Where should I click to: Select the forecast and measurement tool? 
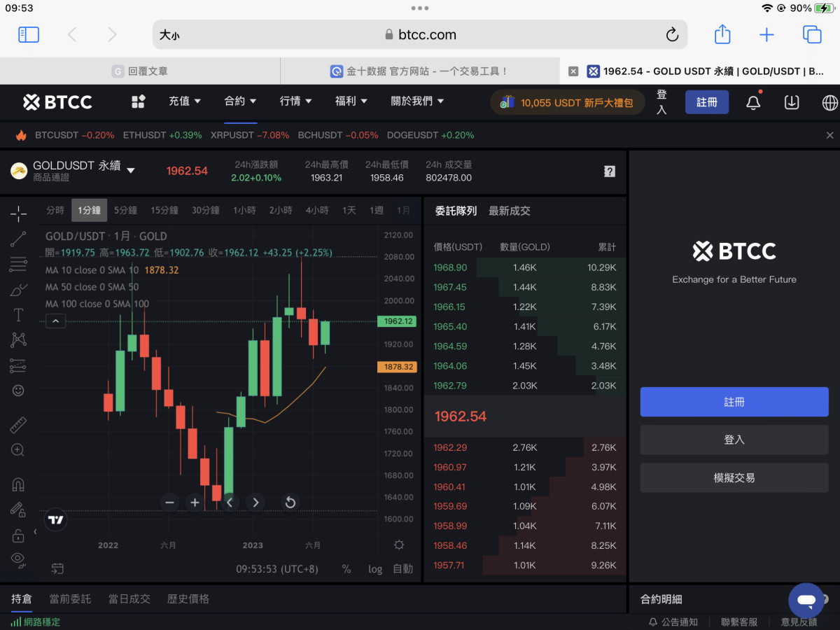[18, 365]
